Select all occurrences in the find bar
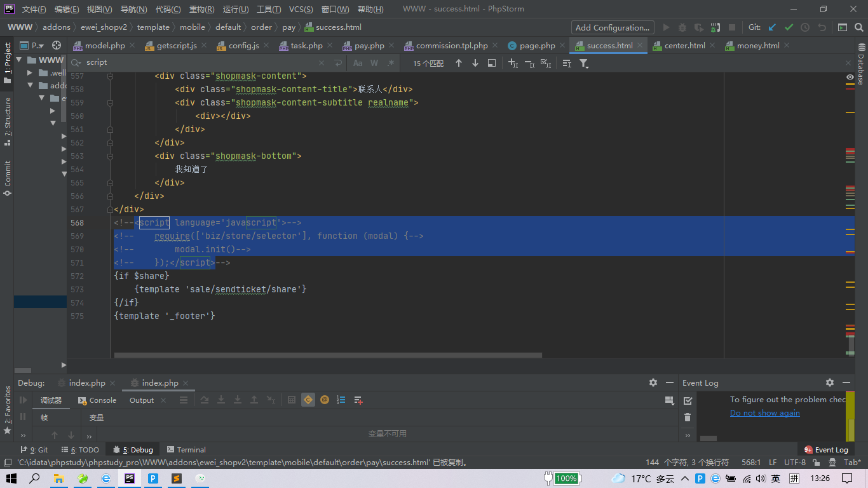Viewport: 868px width, 488px height. [x=546, y=63]
